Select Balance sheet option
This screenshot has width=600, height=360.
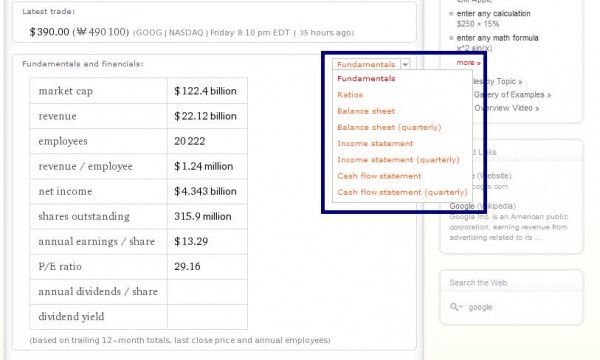pos(366,111)
